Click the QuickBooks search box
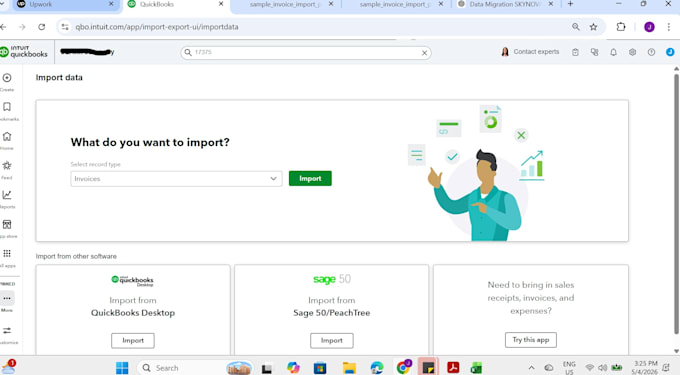This screenshot has width=680, height=375. [306, 52]
